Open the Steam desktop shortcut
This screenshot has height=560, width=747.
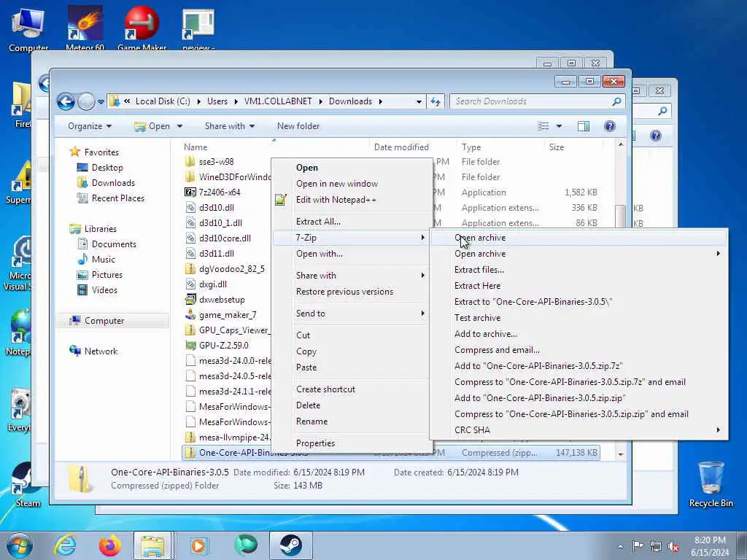(x=28, y=485)
